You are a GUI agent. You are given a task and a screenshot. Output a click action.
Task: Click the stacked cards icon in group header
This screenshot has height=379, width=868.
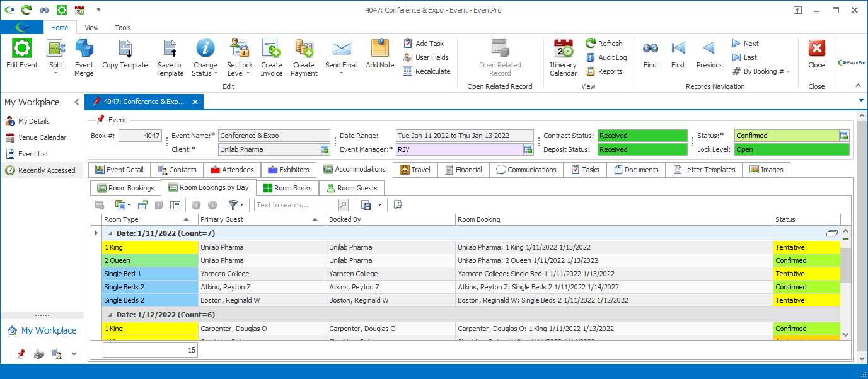[832, 233]
